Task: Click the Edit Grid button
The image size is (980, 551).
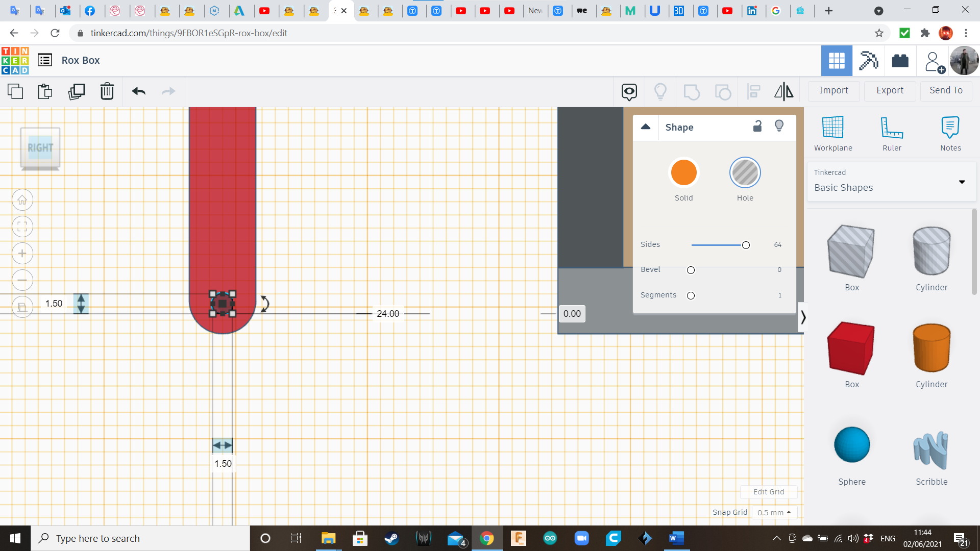Action: [x=768, y=492]
